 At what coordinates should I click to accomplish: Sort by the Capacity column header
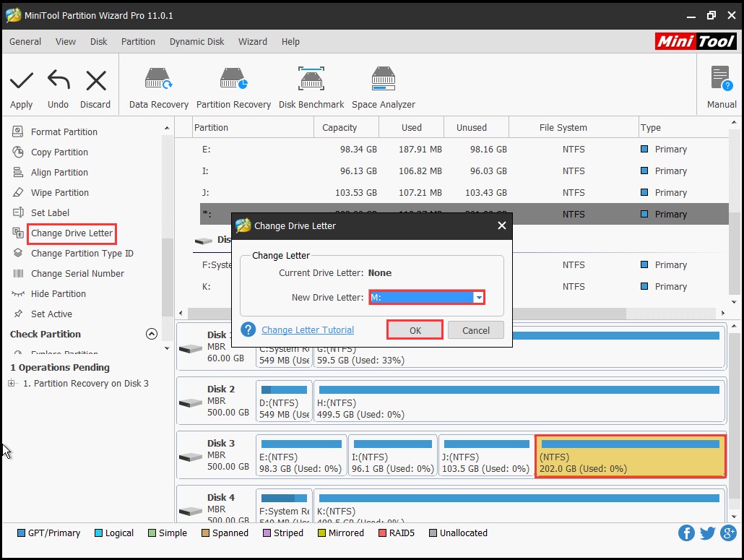(347, 128)
